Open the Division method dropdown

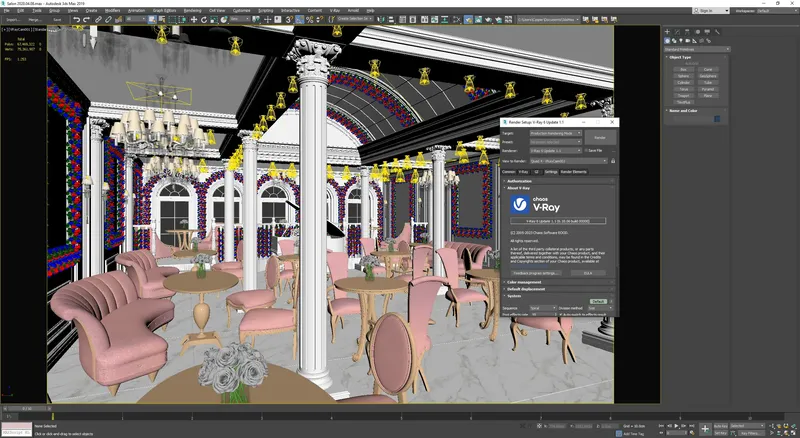600,308
